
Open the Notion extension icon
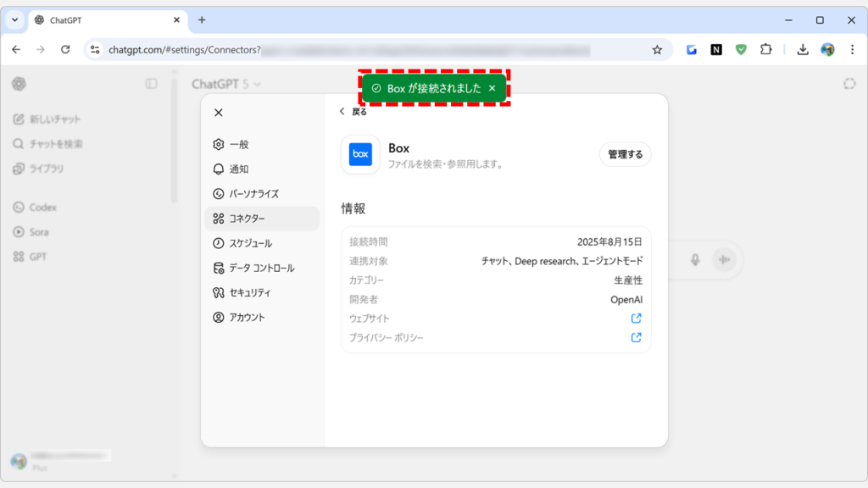click(716, 50)
